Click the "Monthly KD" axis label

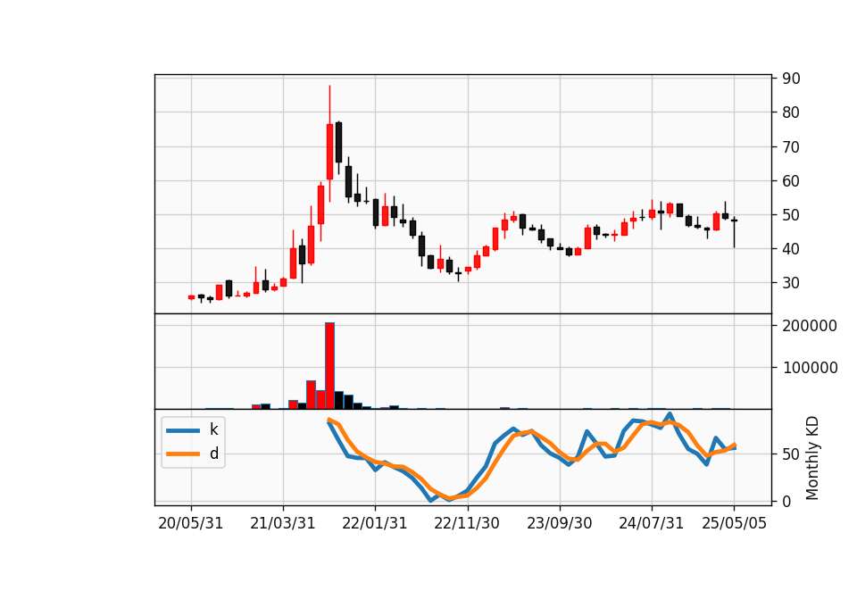coord(812,458)
